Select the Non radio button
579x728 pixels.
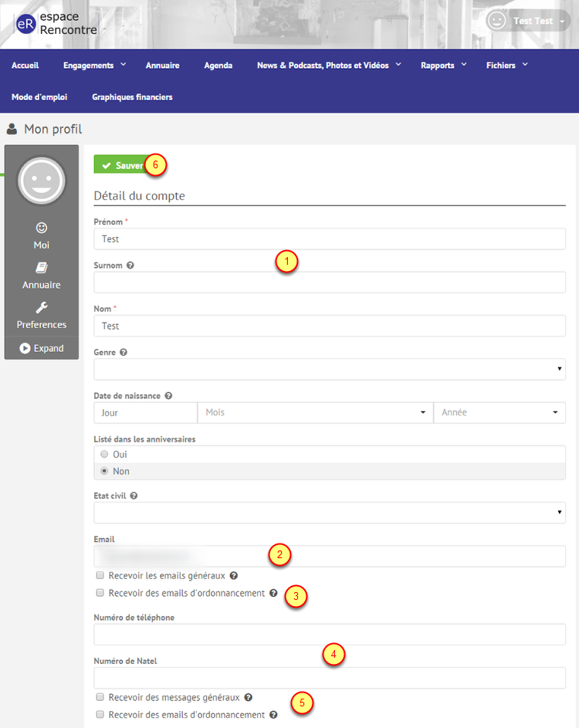coord(104,472)
